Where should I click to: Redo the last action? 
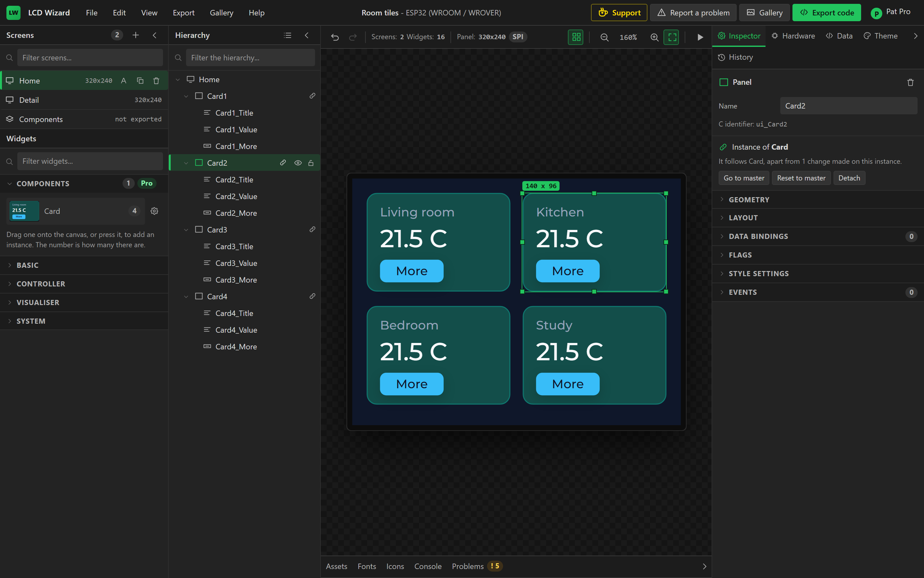point(353,37)
